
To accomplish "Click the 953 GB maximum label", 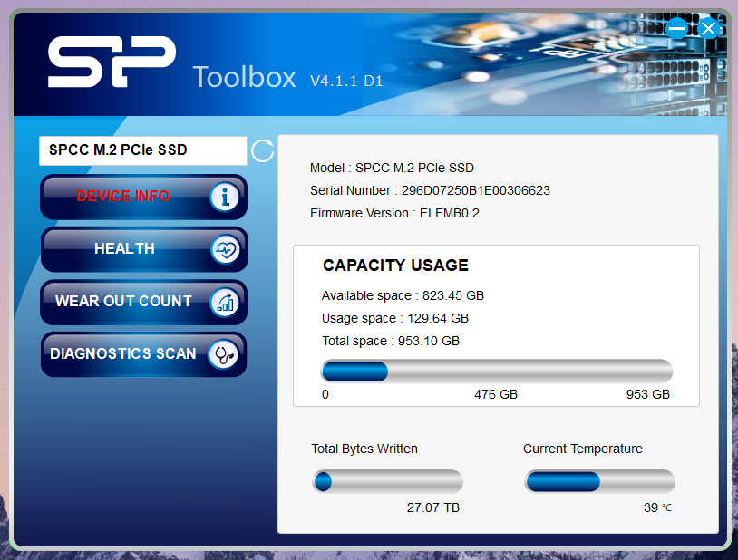I will click(647, 394).
